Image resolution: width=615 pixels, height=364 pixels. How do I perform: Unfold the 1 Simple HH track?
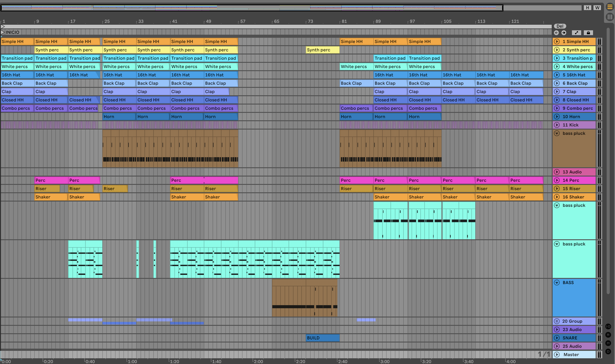point(557,41)
